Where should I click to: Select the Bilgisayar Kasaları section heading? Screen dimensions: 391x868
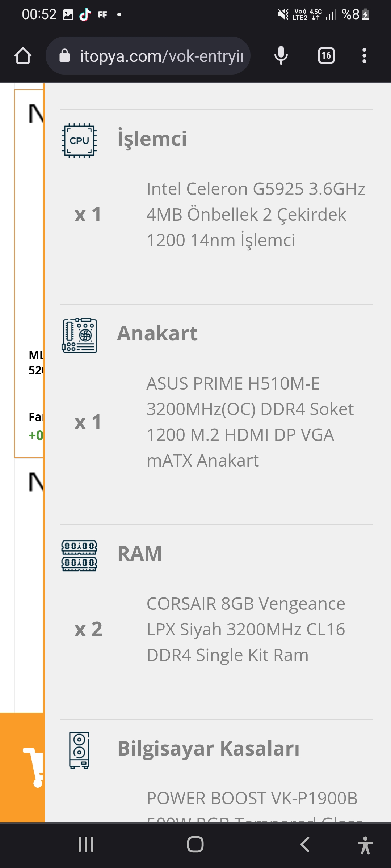pos(209,748)
